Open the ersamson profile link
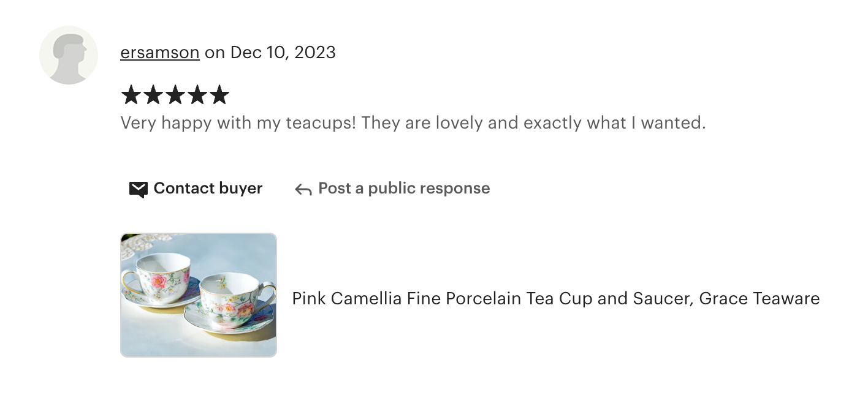868x398 pixels. click(x=159, y=53)
